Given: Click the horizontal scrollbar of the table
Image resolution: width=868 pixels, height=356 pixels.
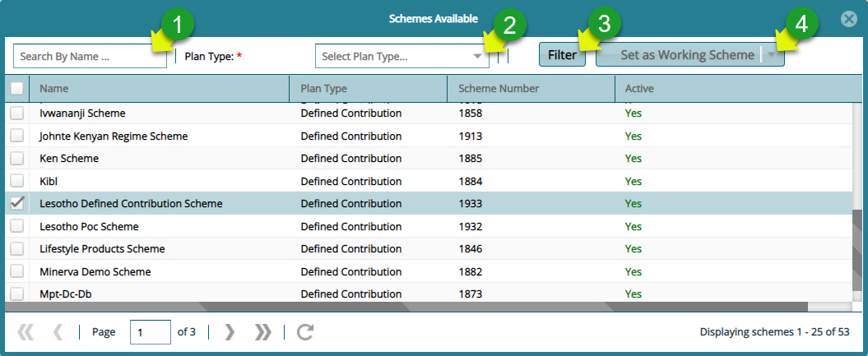Looking at the screenshot, I should pyautogui.click(x=406, y=306).
